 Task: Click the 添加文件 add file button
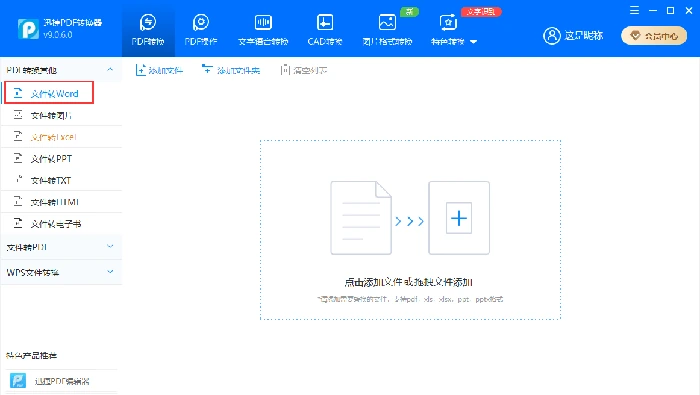(x=159, y=70)
